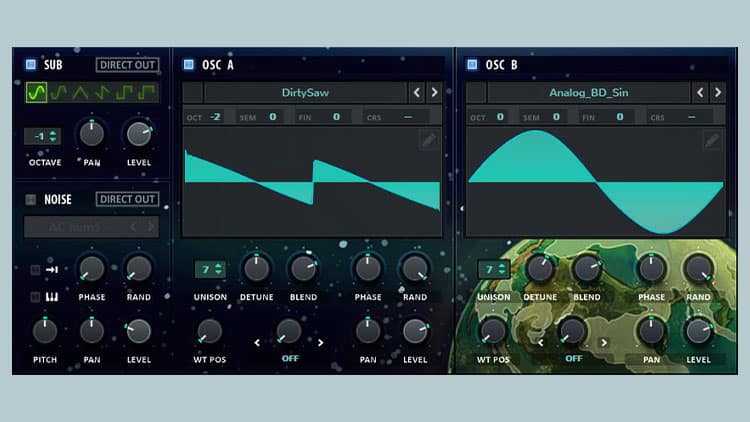Select the pulse sub waveform icon
The width and height of the screenshot is (750, 422).
146,92
